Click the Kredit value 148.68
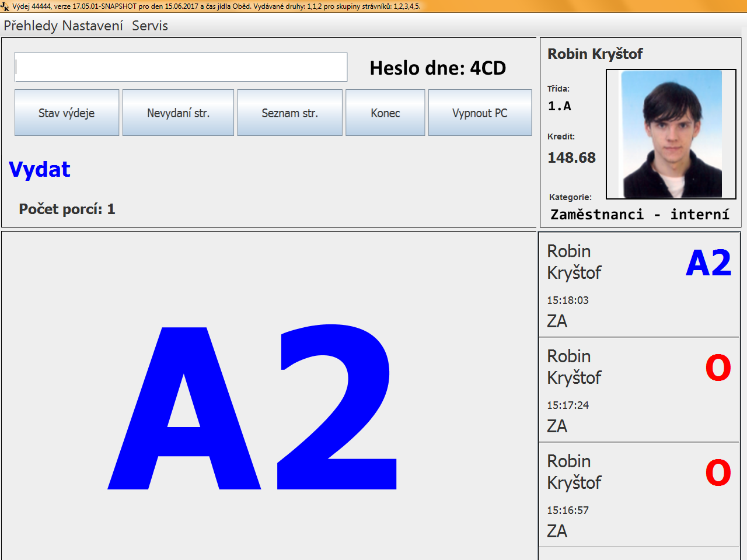747x560 pixels. [571, 157]
